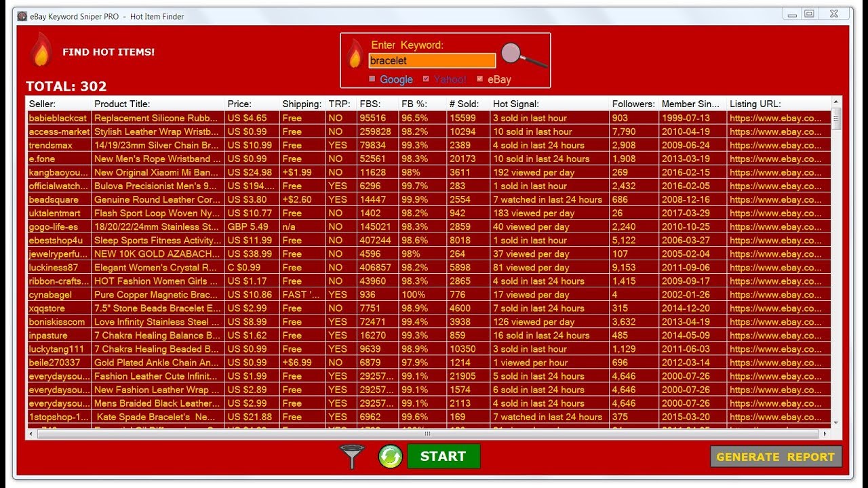Sort by Shipping column header
The image size is (868, 488).
click(x=302, y=104)
